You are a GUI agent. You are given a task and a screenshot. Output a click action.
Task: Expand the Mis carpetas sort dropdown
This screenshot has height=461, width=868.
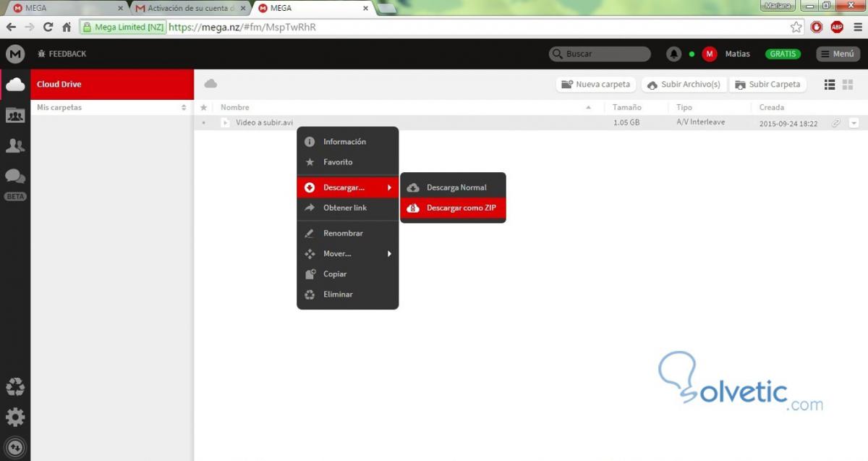tap(184, 108)
